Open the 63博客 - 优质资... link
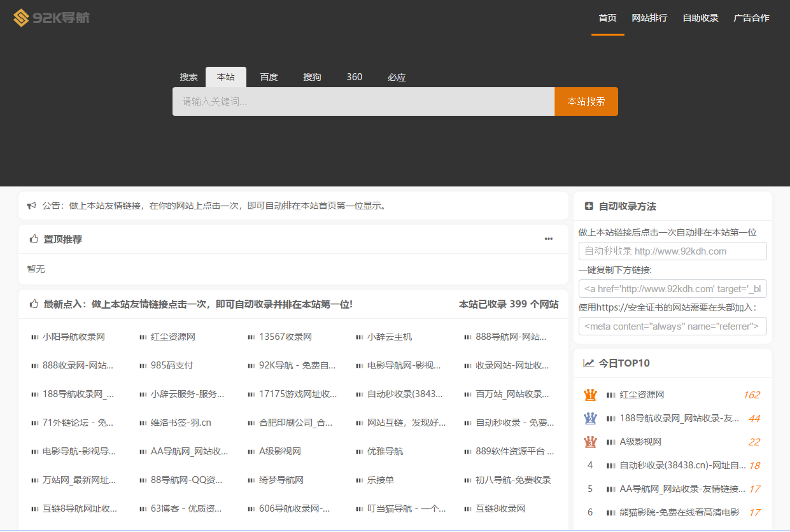Image resolution: width=790 pixels, height=532 pixels. pos(187,508)
